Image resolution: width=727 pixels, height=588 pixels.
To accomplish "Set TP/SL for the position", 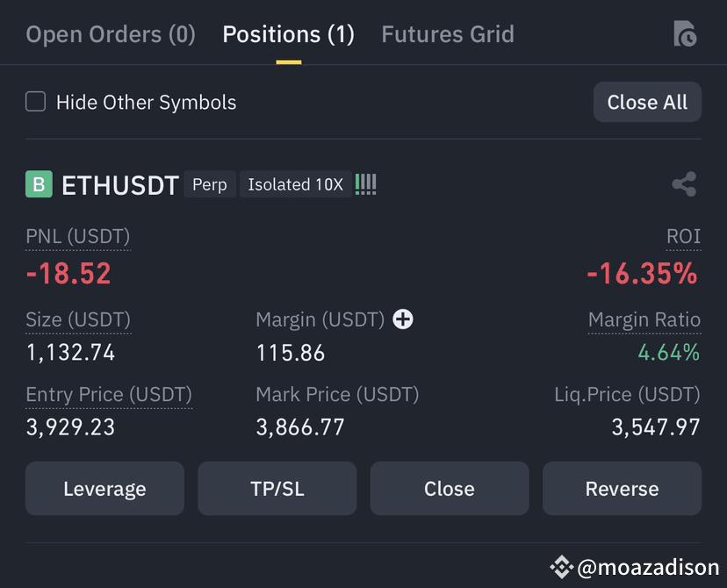I will 277,488.
